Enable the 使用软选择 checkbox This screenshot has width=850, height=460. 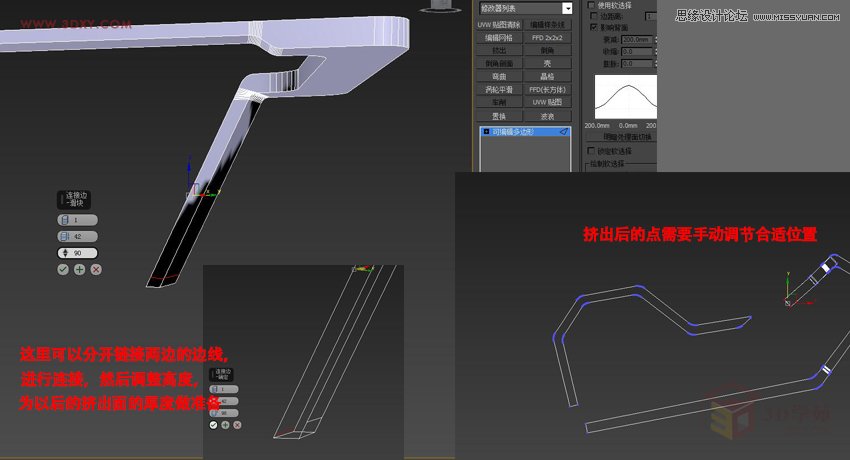coord(591,5)
